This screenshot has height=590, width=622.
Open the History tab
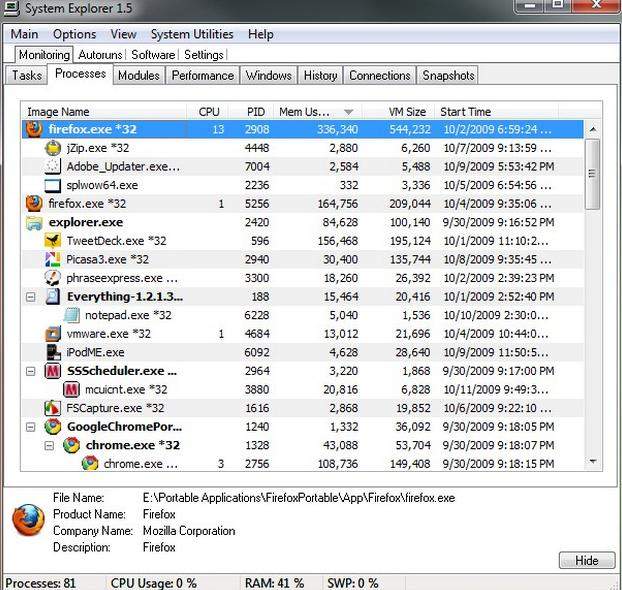tap(321, 75)
